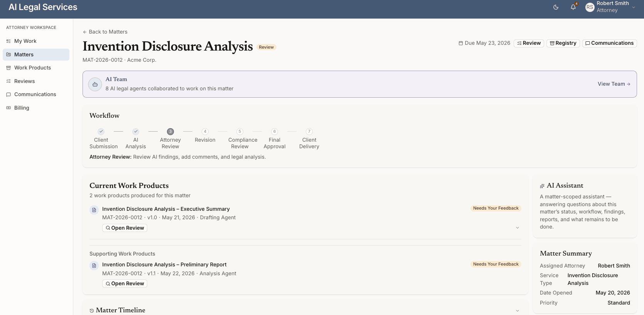This screenshot has height=315, width=644.
Task: Click the Work Products sidebar icon
Action: pyautogui.click(x=8, y=68)
